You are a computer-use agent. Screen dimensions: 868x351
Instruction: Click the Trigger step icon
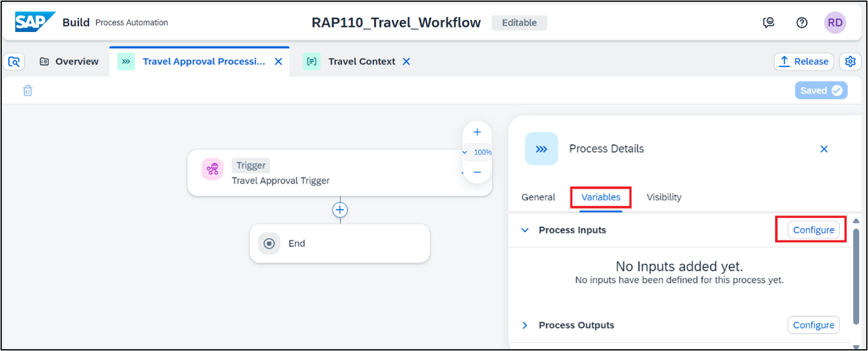coord(212,169)
